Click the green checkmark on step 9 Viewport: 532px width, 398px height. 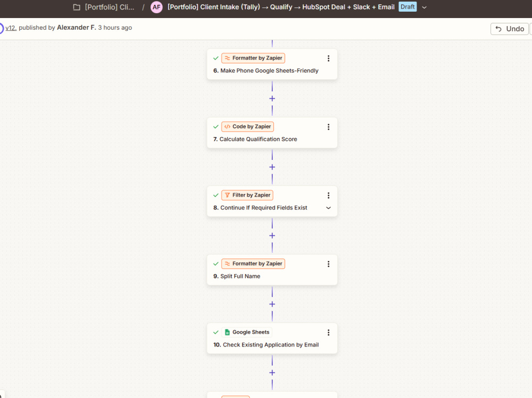click(216, 264)
